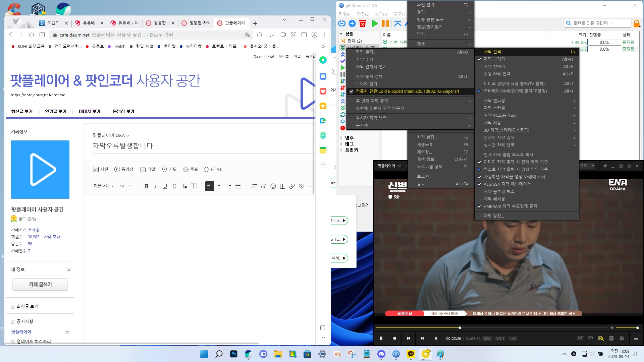
Task: Insert emoji using the smiley icon
Action: click(x=273, y=186)
